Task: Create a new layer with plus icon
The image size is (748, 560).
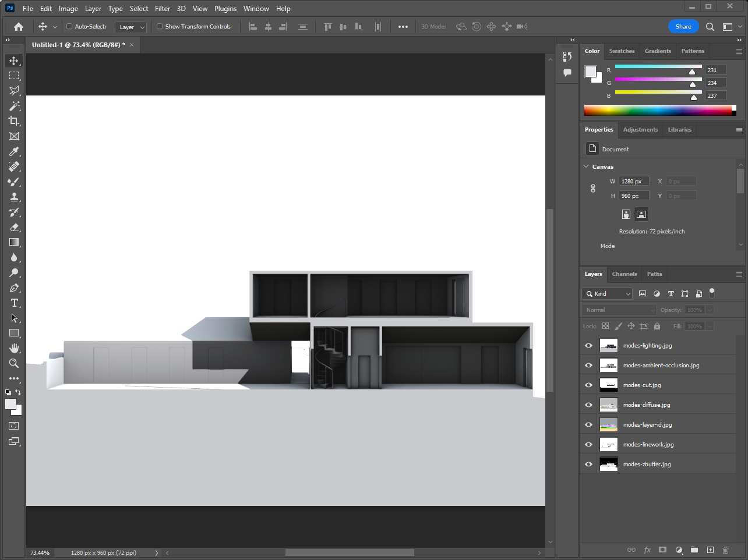Action: point(710,550)
